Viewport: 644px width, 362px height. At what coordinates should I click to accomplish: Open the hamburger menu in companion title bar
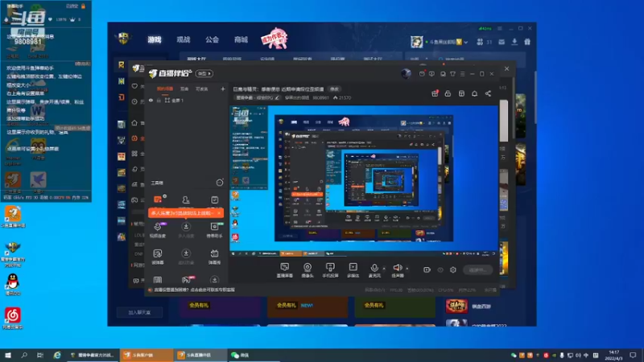tap(462, 74)
